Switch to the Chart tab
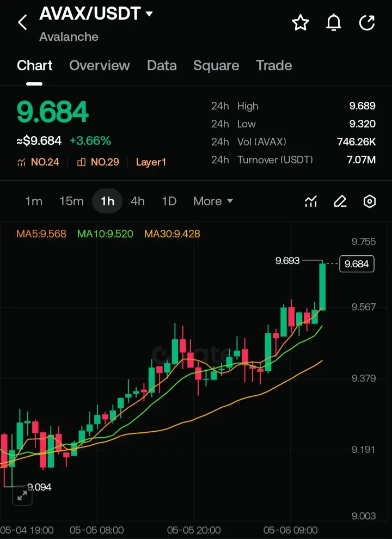This screenshot has height=539, width=392. pyautogui.click(x=34, y=65)
